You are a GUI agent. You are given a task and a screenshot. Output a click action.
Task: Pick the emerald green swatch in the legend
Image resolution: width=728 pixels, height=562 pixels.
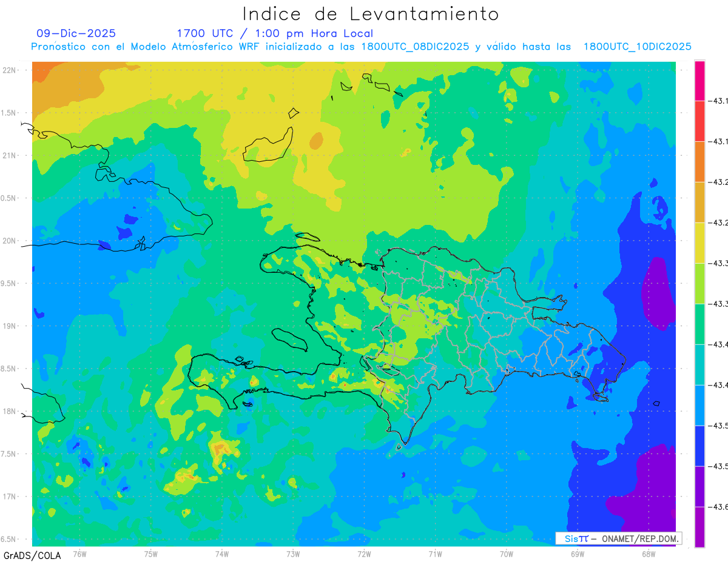(x=699, y=324)
